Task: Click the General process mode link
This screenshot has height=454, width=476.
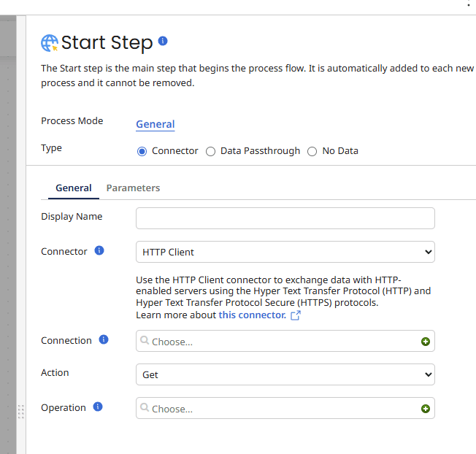Action: [x=155, y=124]
